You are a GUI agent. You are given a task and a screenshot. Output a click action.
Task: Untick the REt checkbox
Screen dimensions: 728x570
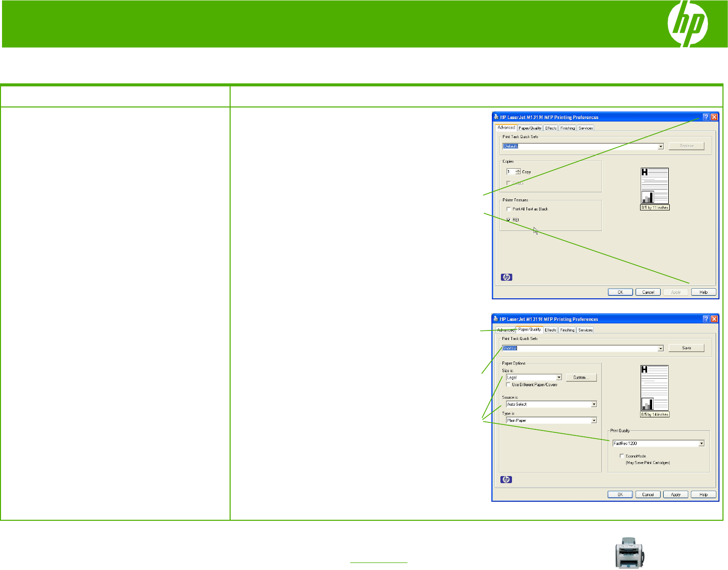point(509,220)
